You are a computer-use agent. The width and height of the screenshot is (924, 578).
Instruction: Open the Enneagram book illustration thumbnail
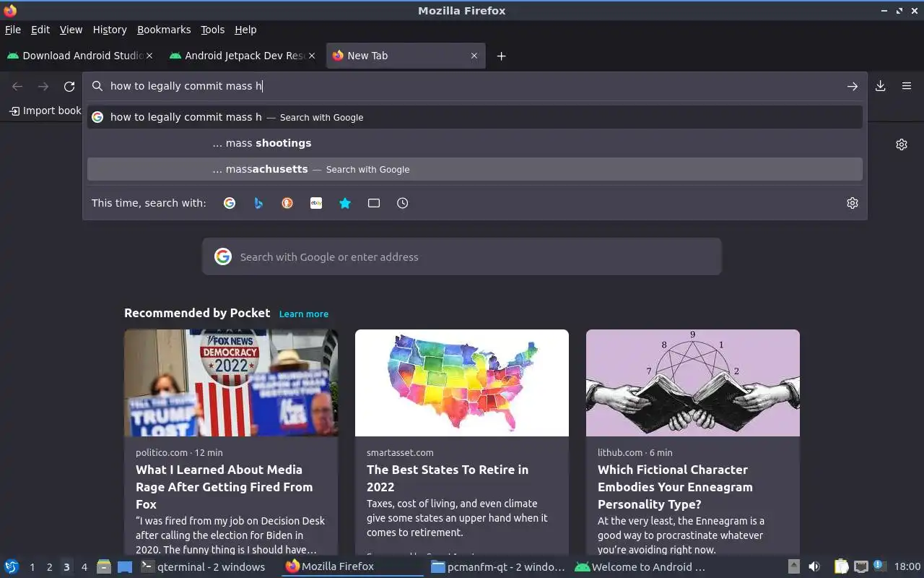click(693, 383)
